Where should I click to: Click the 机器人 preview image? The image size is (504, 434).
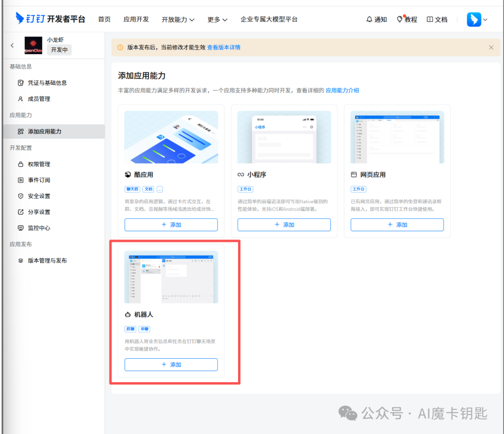point(171,277)
